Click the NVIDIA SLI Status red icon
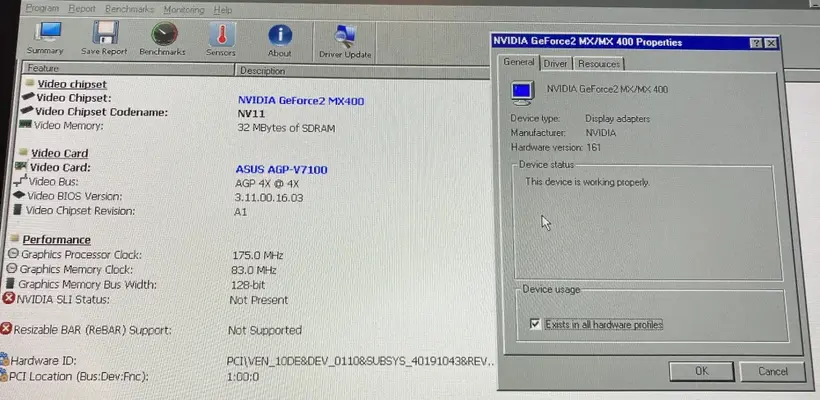The image size is (820, 400). pyautogui.click(x=9, y=299)
